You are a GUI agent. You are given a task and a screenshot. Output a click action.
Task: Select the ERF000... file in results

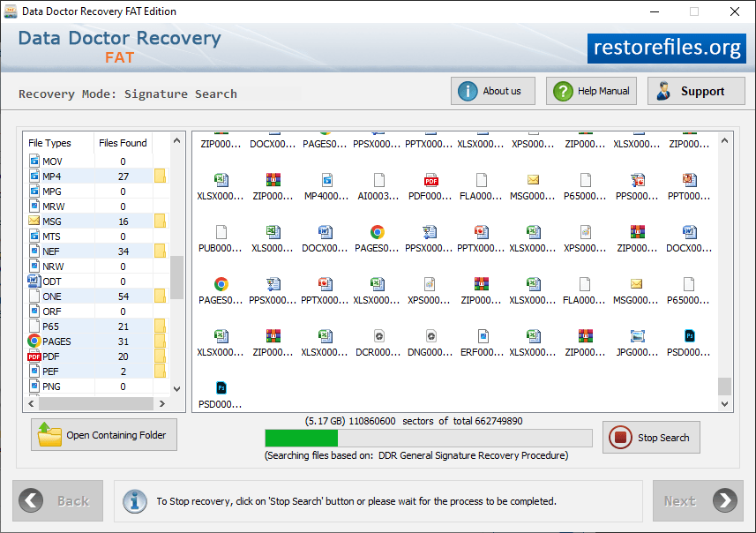pyautogui.click(x=483, y=343)
